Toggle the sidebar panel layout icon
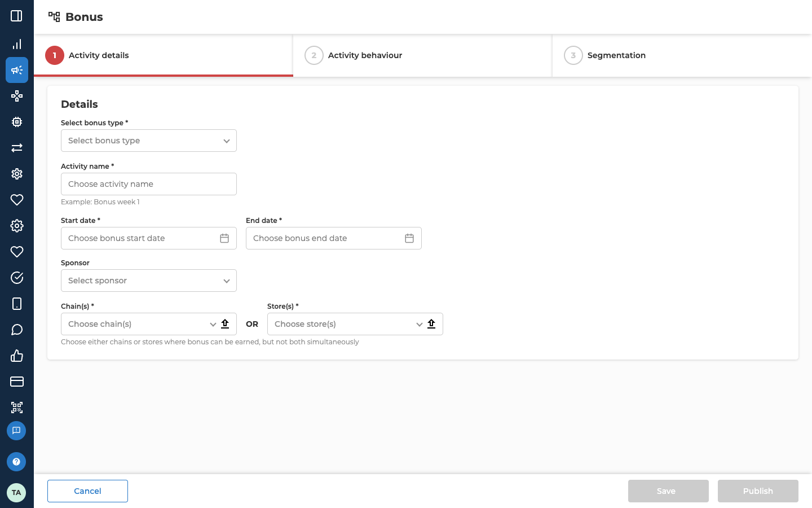 tap(16, 16)
